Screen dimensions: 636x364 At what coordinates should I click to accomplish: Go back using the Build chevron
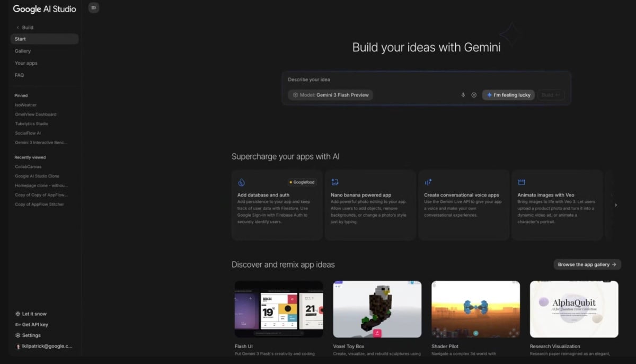coord(17,28)
